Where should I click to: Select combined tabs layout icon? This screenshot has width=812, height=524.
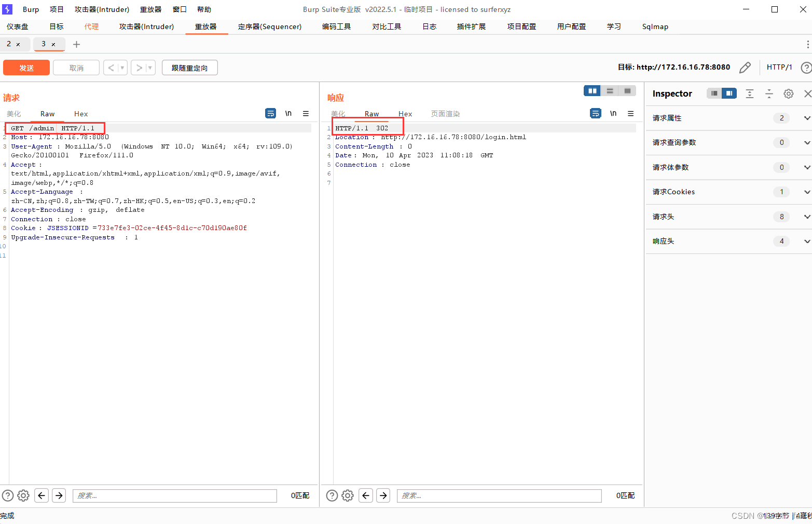coord(627,91)
